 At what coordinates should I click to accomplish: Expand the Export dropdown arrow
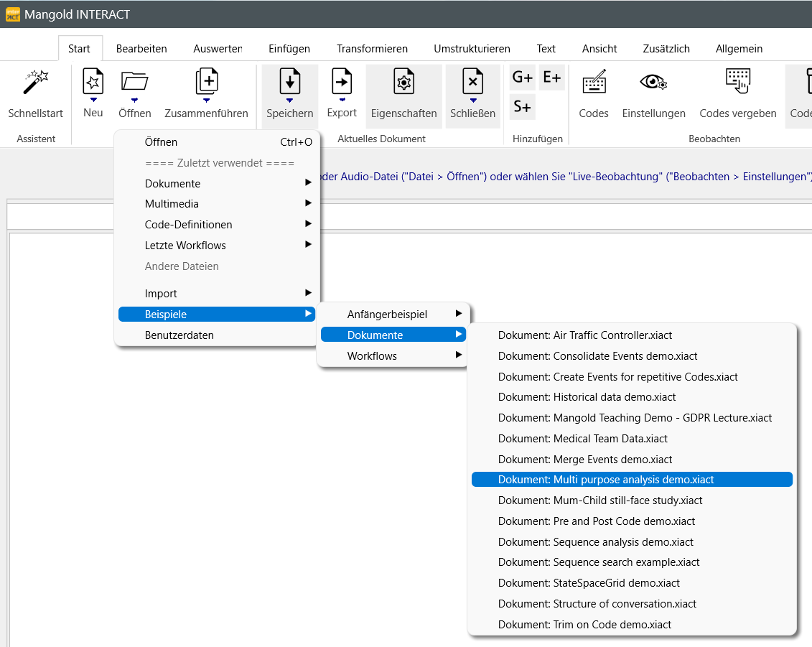(x=342, y=100)
